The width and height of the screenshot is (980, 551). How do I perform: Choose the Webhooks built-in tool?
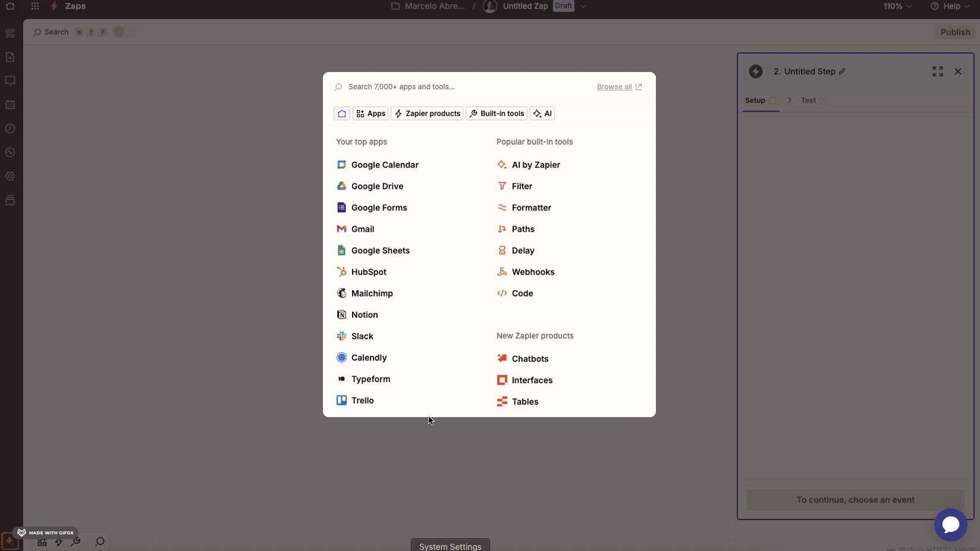533,272
